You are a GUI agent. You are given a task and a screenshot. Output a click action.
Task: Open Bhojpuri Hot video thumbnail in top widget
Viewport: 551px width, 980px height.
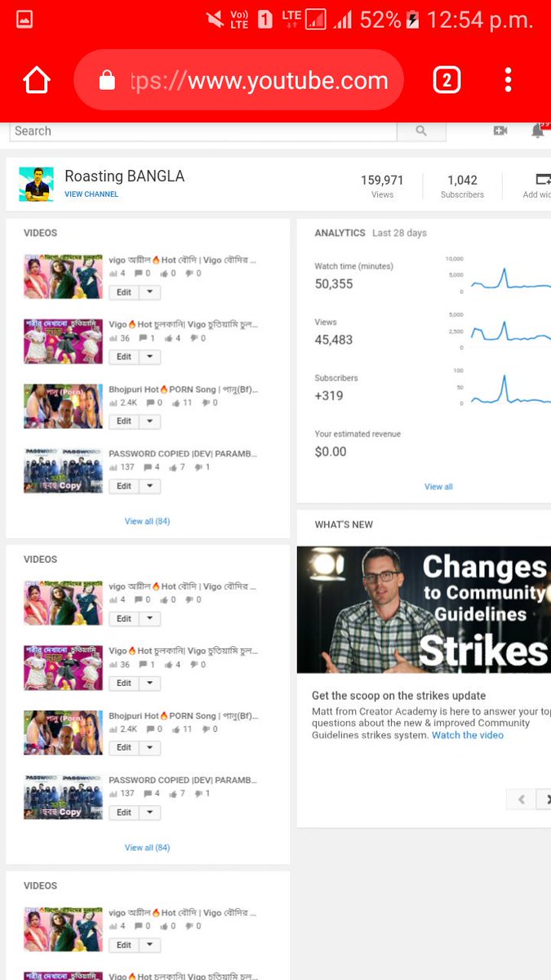pyautogui.click(x=64, y=406)
